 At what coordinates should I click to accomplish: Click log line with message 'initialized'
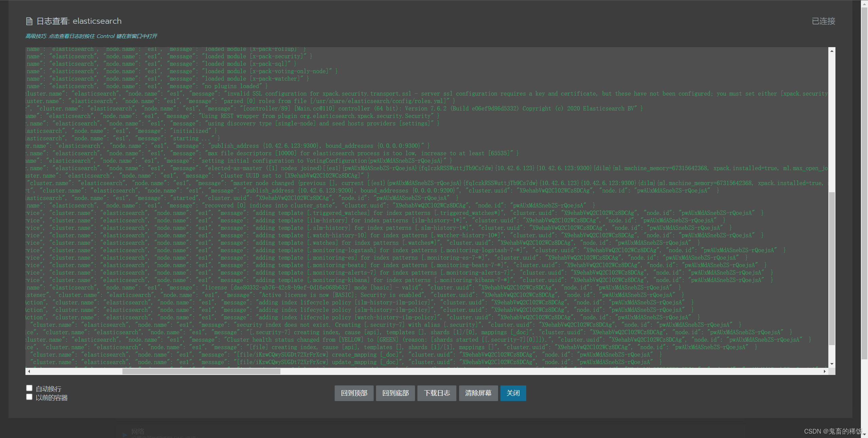tap(121, 131)
